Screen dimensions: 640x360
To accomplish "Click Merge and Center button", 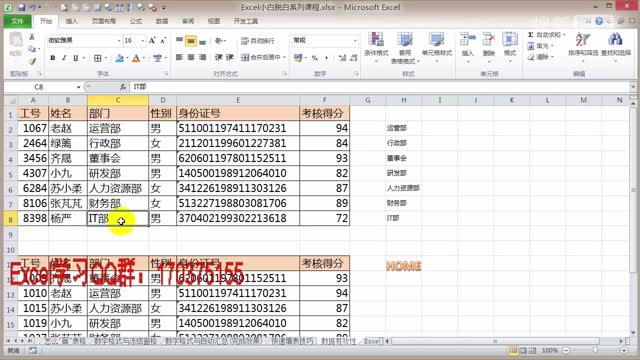I will [261, 58].
